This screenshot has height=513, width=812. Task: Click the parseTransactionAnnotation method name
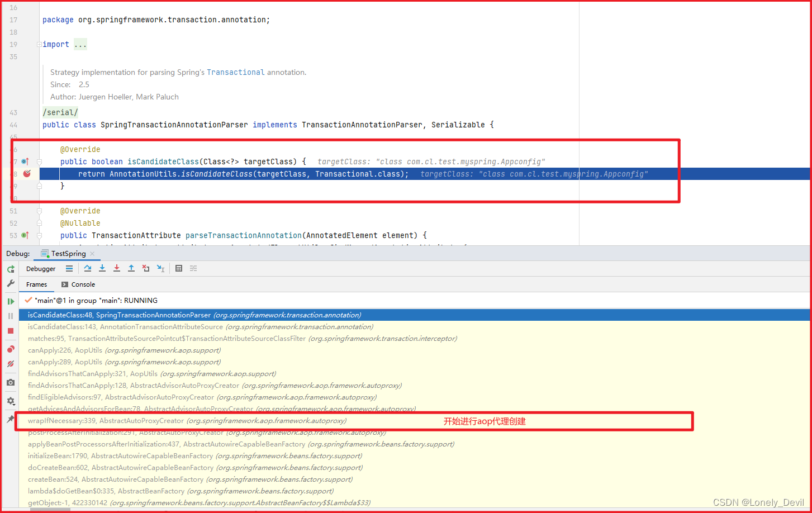point(243,235)
